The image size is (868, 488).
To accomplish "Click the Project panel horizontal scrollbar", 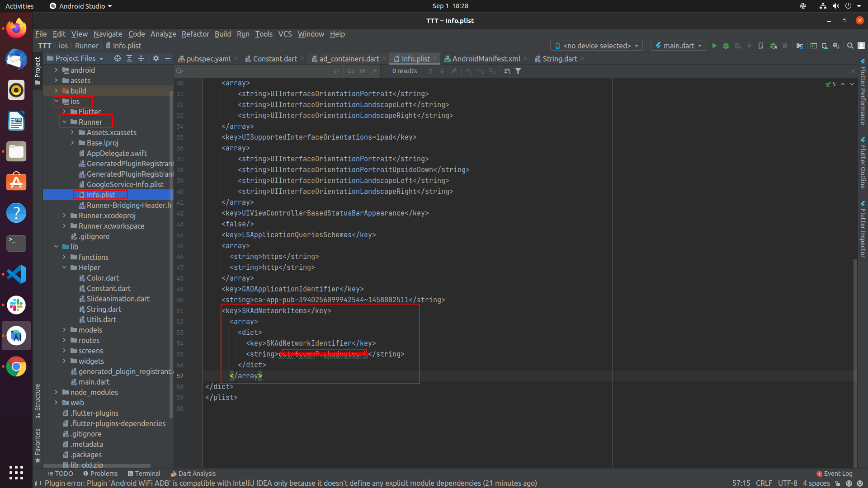I will click(97, 466).
